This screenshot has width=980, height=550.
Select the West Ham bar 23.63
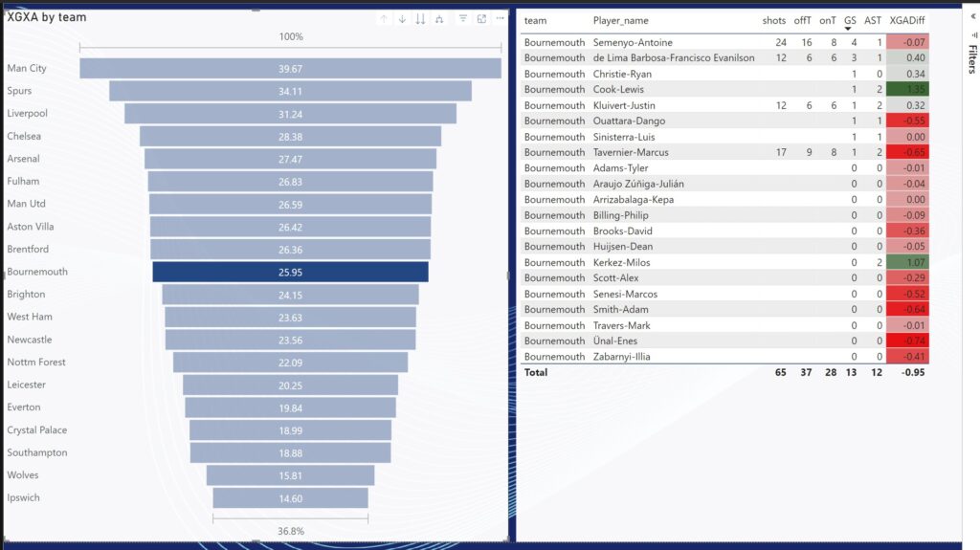[x=290, y=318]
